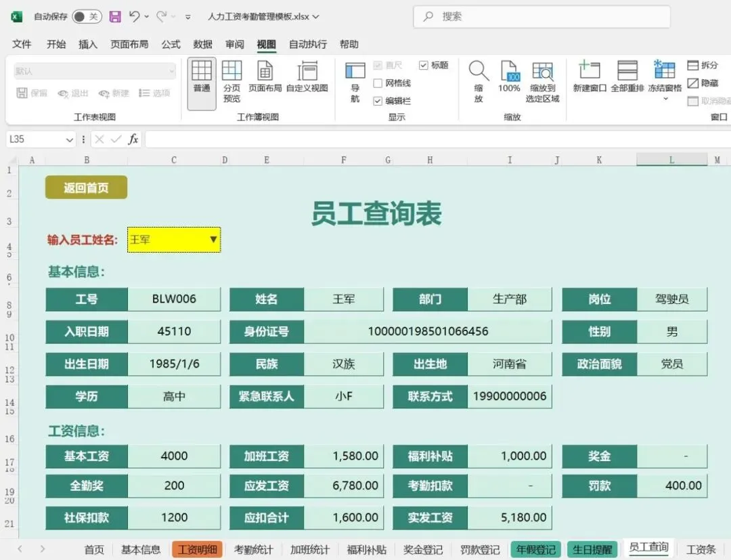Open the Formulas (公式) ribbon tab
731x560 pixels.
click(x=171, y=44)
